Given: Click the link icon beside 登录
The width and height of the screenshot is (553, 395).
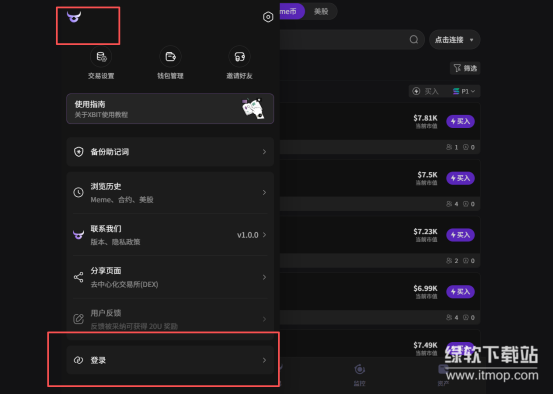Looking at the screenshot, I should [78, 360].
